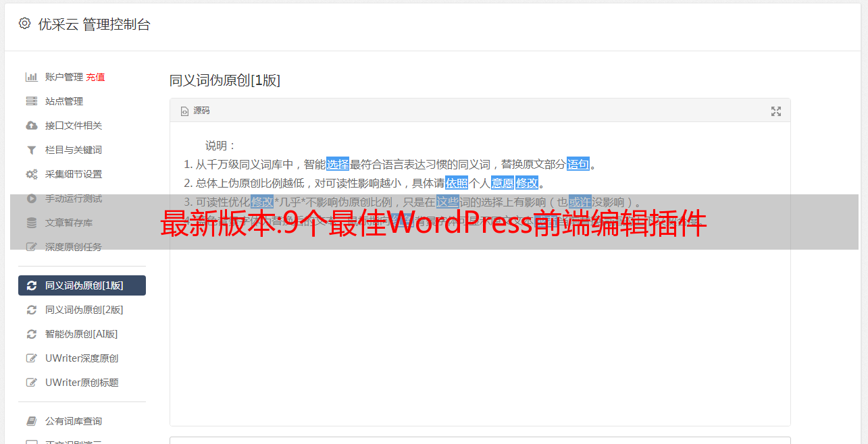Click the book icon for 公有词库查询
This screenshot has height=444, width=868.
(x=32, y=421)
